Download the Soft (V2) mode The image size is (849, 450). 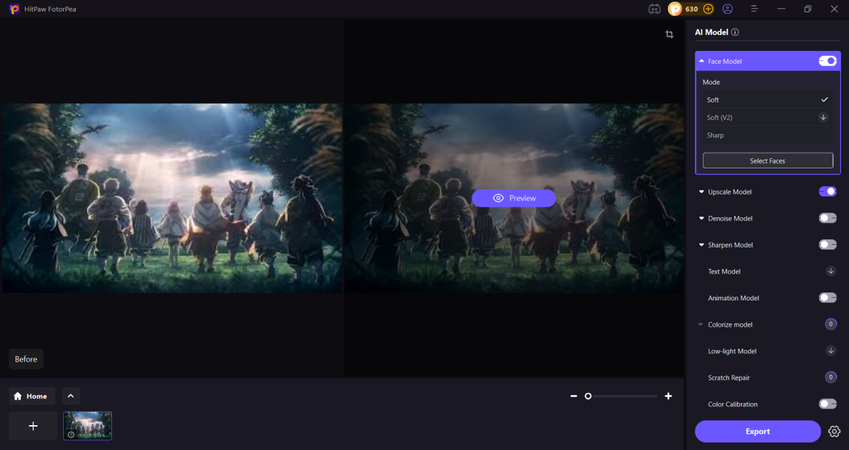[823, 118]
